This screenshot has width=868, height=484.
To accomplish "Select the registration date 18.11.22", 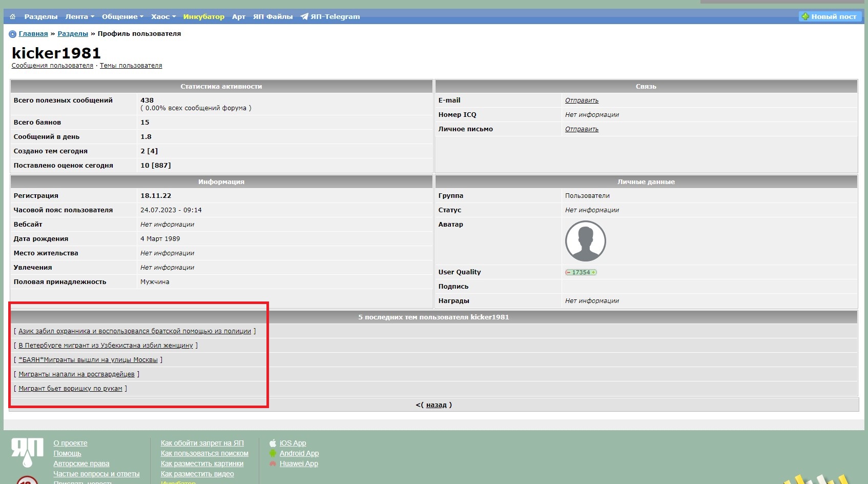I will (x=156, y=196).
